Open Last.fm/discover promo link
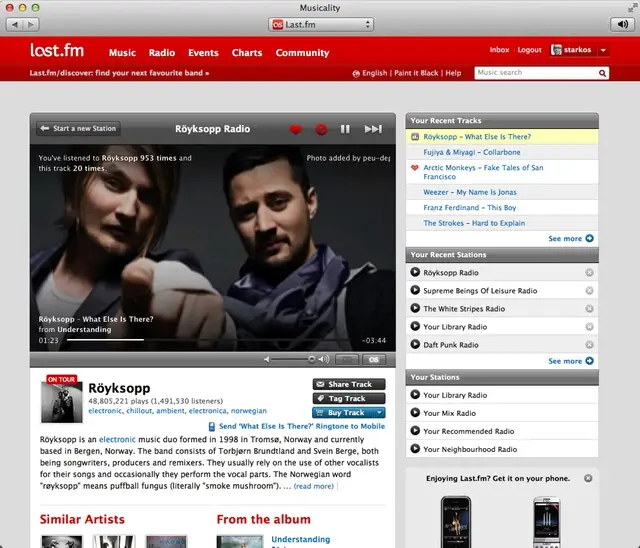 point(119,73)
